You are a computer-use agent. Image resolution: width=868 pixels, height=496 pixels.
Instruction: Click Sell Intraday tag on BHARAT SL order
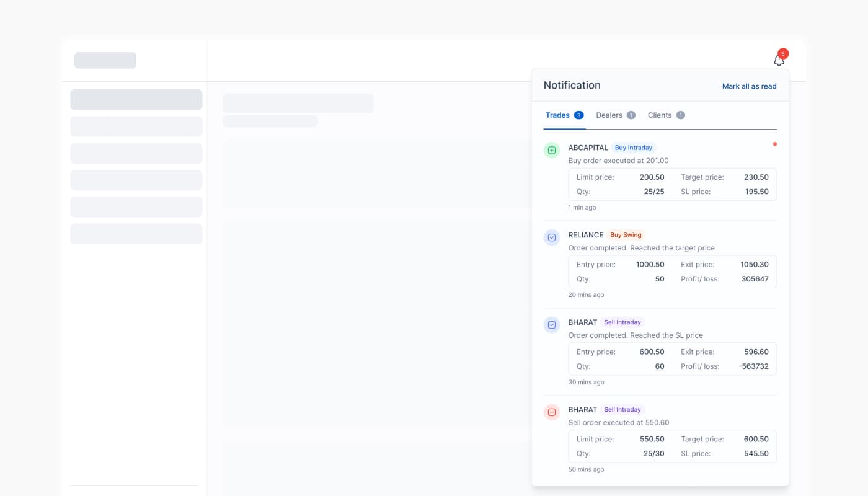coord(622,322)
